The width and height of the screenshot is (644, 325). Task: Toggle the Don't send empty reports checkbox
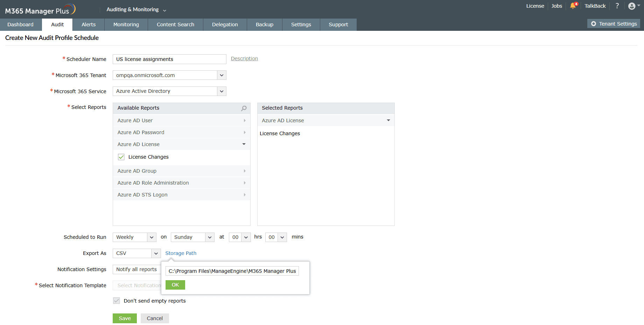coord(117,301)
